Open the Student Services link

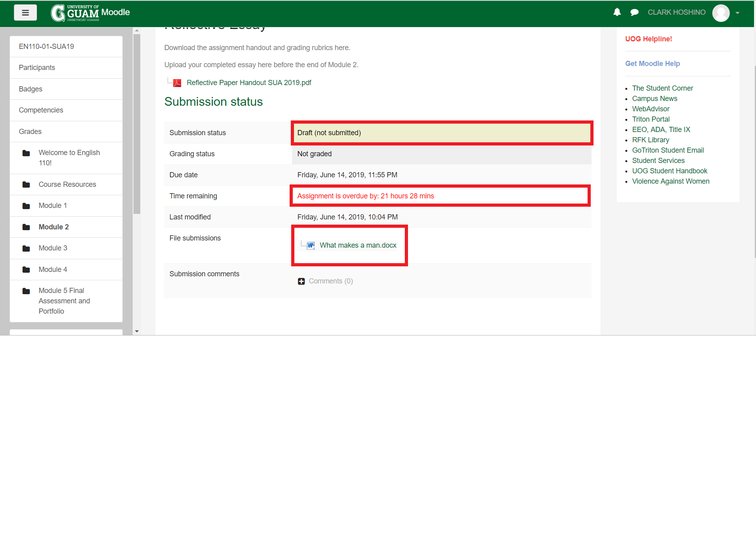[x=658, y=161]
